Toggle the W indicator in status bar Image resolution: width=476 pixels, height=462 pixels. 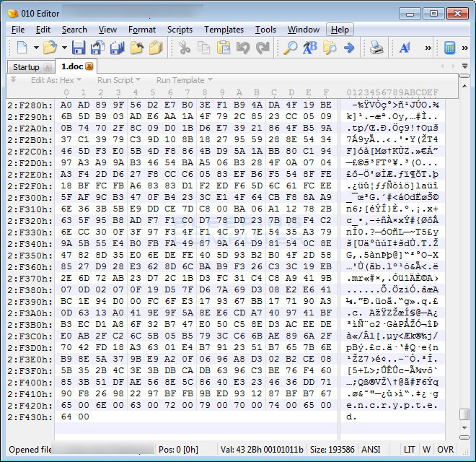click(x=426, y=449)
